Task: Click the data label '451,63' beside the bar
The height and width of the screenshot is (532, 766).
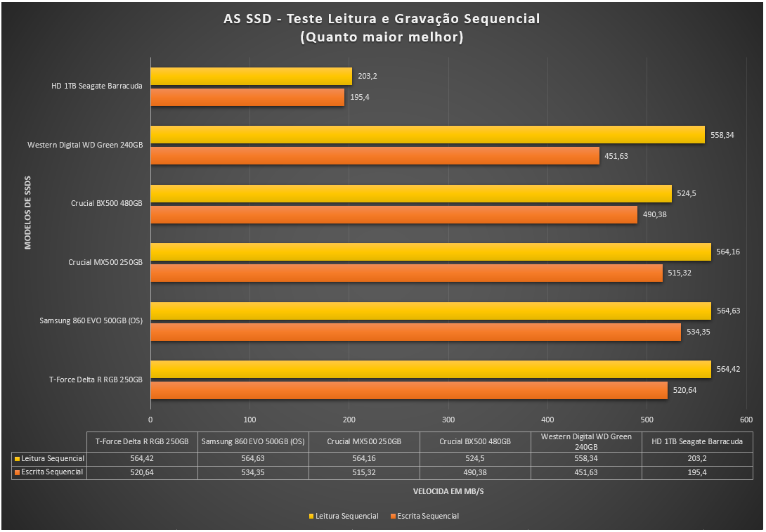Action: pos(616,156)
